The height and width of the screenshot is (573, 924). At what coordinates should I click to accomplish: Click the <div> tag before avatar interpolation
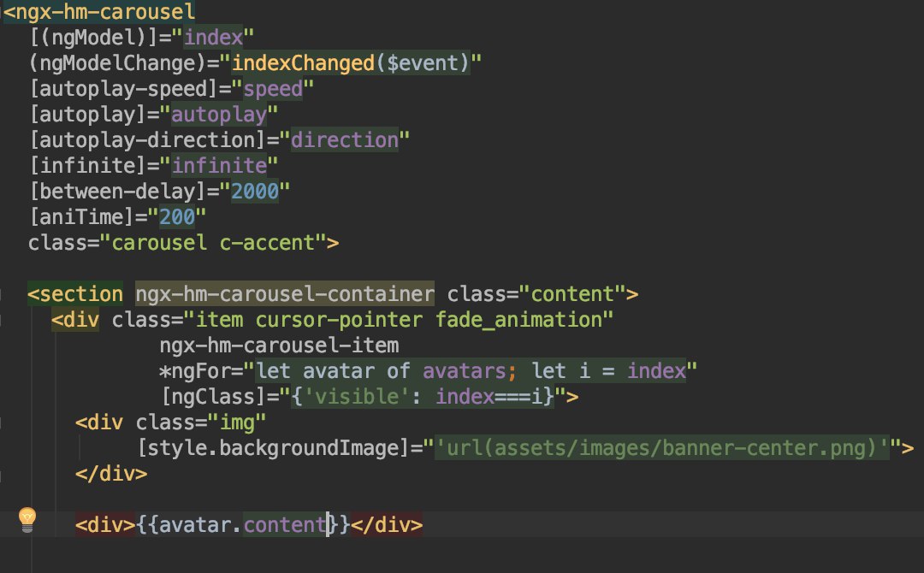click(x=105, y=525)
